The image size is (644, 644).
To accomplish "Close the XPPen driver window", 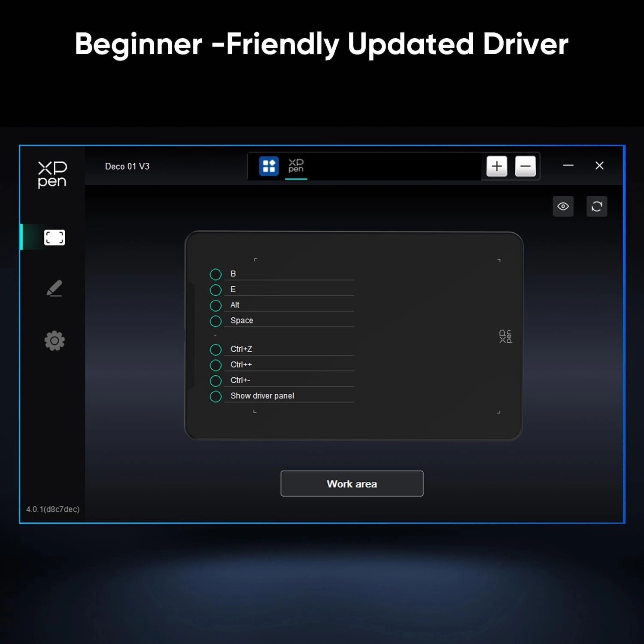I will click(599, 166).
